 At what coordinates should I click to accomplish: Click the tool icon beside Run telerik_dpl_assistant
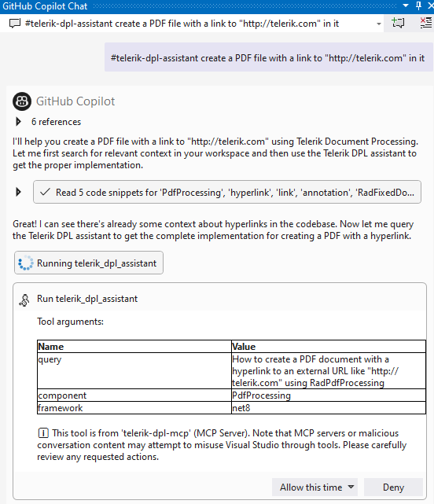(x=24, y=300)
